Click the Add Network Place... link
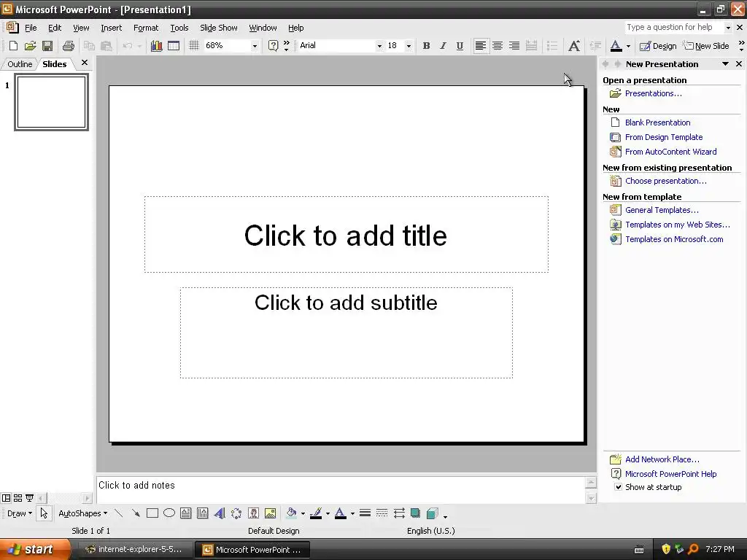This screenshot has width=747, height=560. pyautogui.click(x=662, y=459)
